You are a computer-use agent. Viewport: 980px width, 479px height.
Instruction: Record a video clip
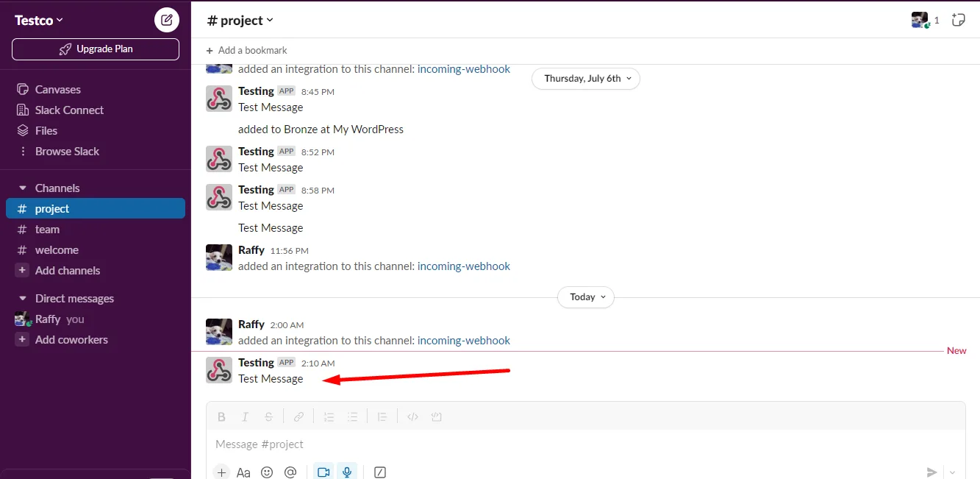(x=323, y=472)
